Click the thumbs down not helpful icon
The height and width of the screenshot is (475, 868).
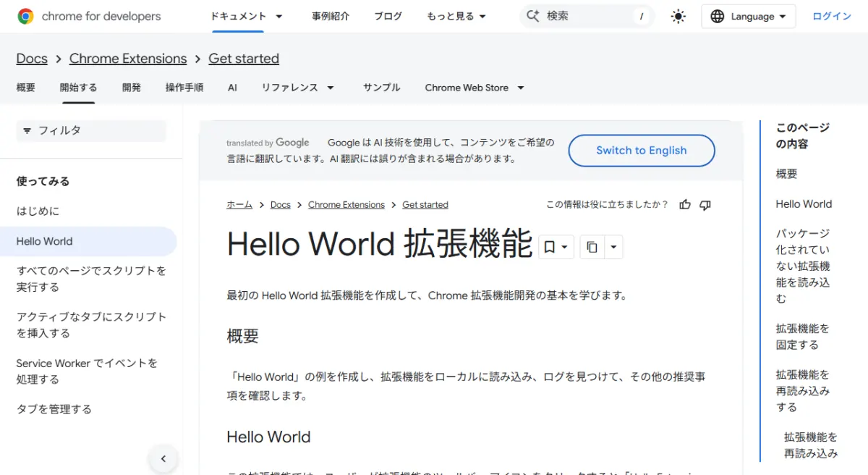705,205
